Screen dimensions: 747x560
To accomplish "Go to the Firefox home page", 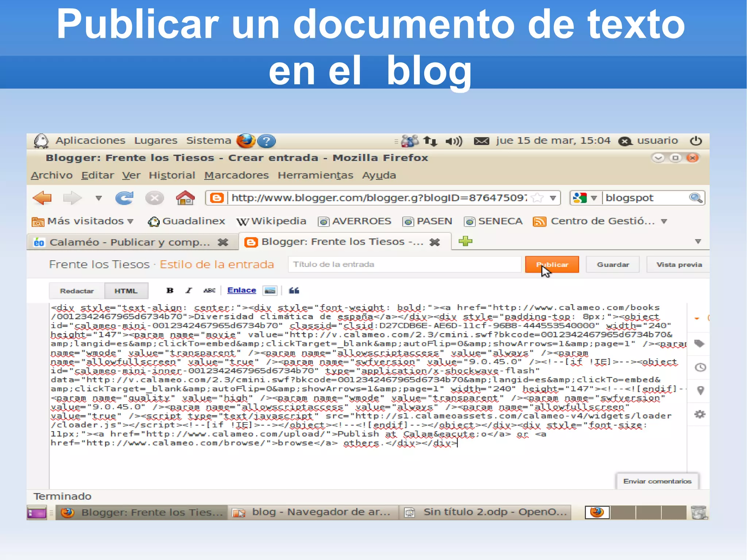I will click(185, 198).
